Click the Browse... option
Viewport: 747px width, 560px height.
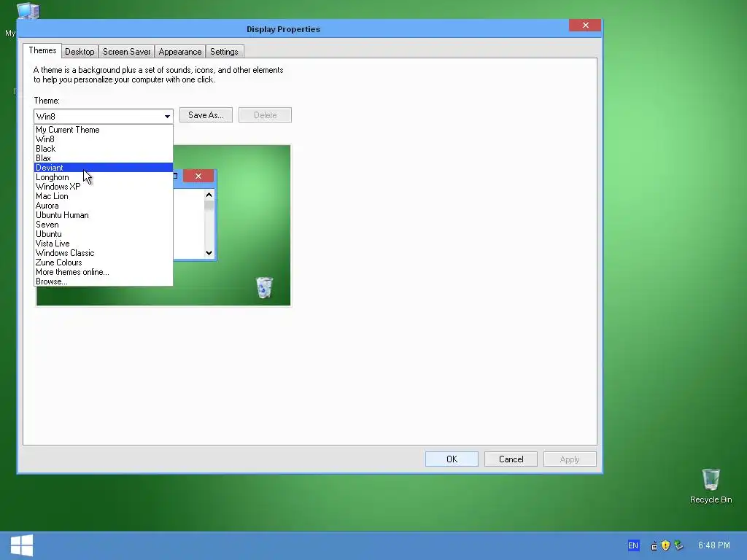click(104, 281)
